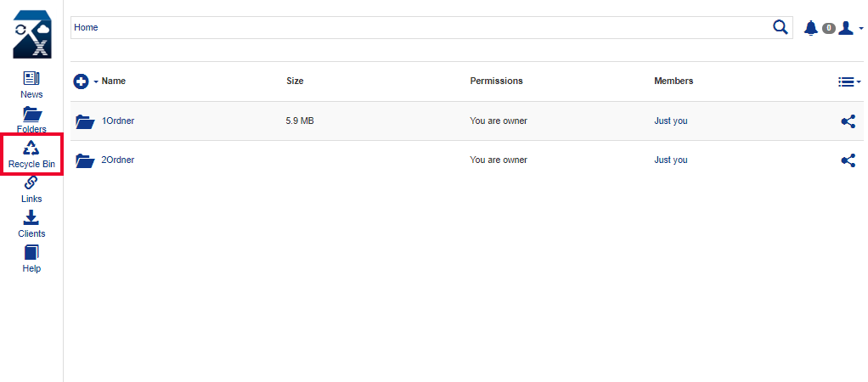Open notifications bell
This screenshot has width=868, height=382.
(x=811, y=28)
